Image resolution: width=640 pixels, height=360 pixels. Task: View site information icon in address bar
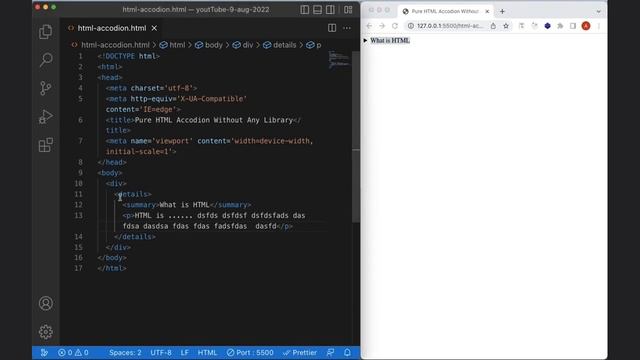point(411,26)
